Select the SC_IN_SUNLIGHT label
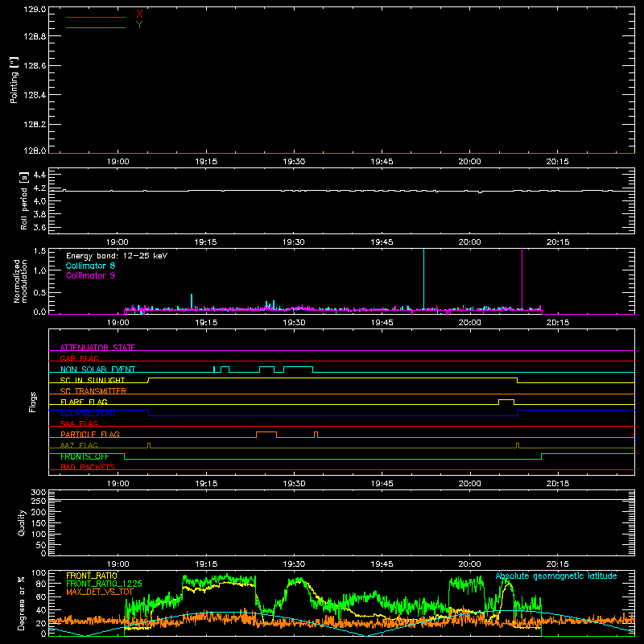644x644 pixels. 93,380
